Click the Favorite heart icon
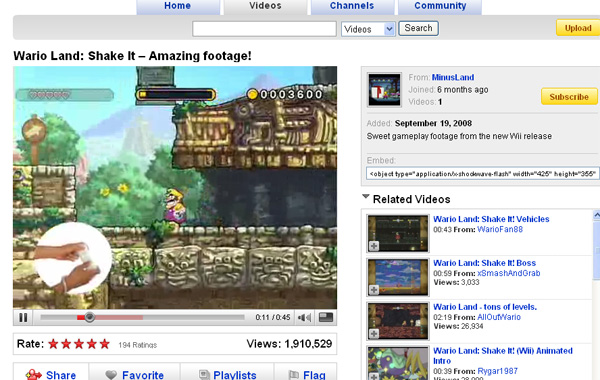 [111, 375]
